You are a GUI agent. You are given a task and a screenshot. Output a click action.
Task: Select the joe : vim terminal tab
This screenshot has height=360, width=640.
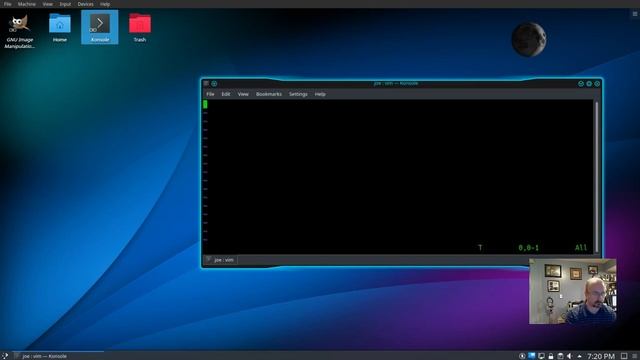[221, 260]
